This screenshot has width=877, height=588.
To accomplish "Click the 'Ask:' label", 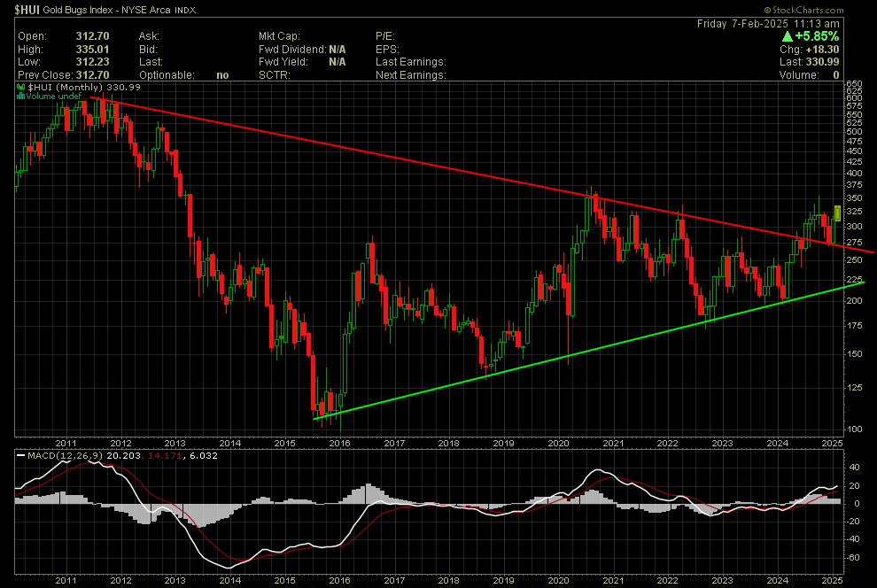I will point(150,36).
